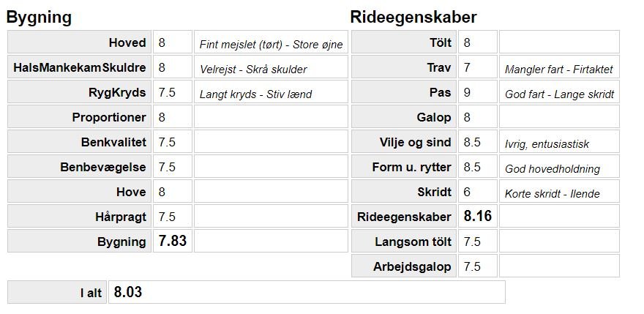
Task: Click the RygKryds score 7.5
Action: 172,93
